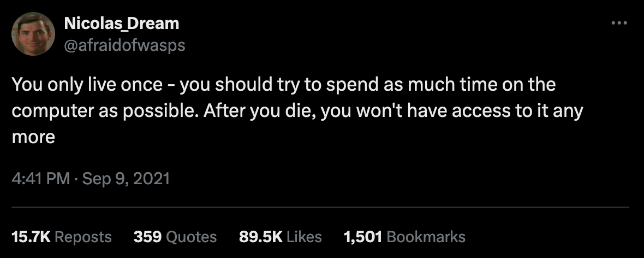
Task: View the Likes label
Action: click(x=304, y=237)
